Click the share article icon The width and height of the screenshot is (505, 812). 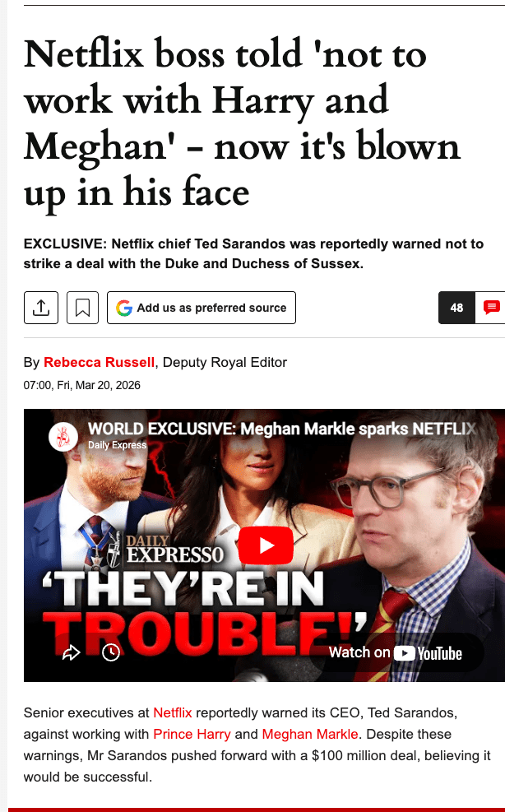click(41, 308)
